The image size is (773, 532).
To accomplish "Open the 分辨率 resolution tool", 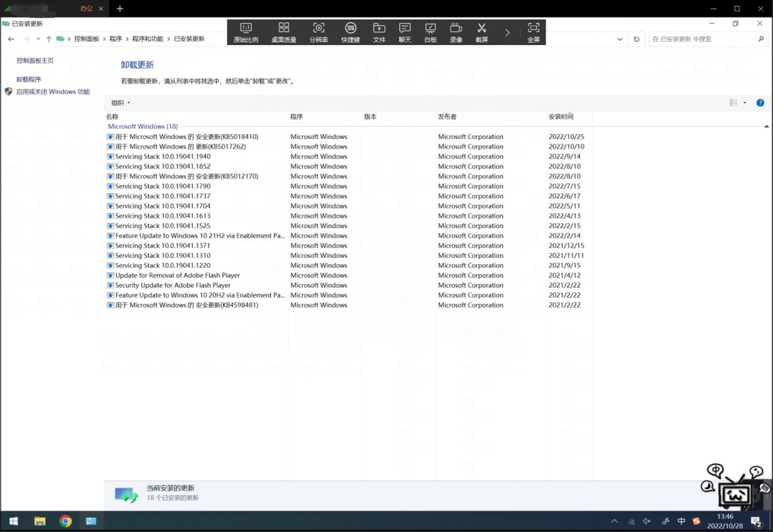I will point(318,32).
